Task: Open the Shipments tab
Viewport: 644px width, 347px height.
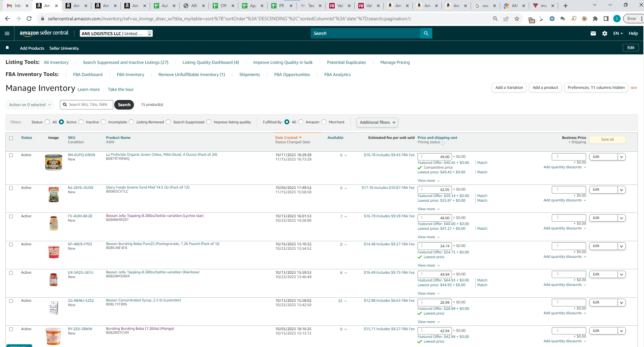Action: click(249, 75)
